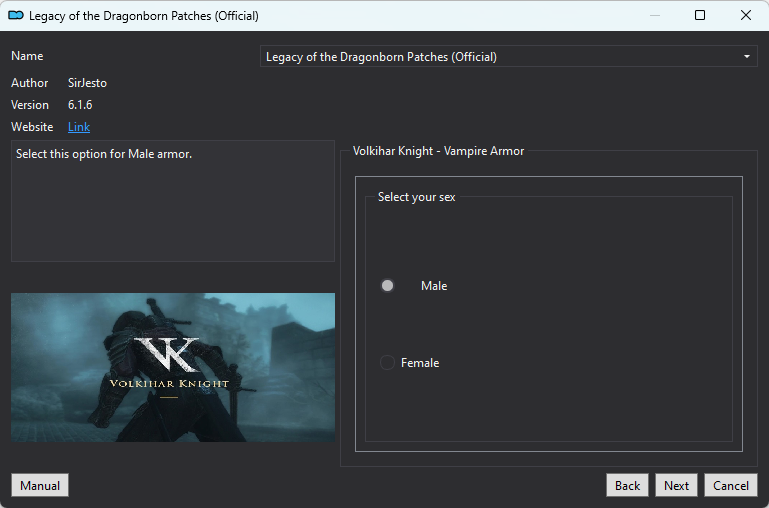Screen dimensions: 769x508
Task: Select the Male radio button
Action: [x=387, y=286]
